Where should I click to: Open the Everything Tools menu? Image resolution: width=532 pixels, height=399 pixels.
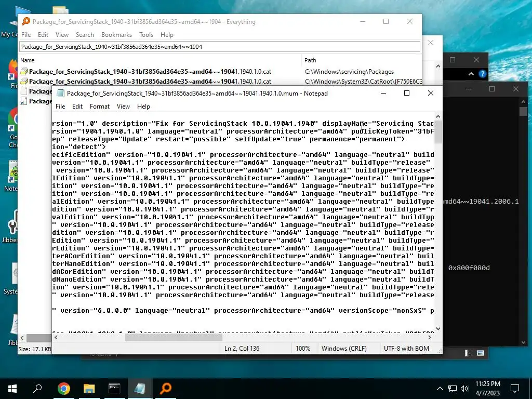pyautogui.click(x=146, y=35)
